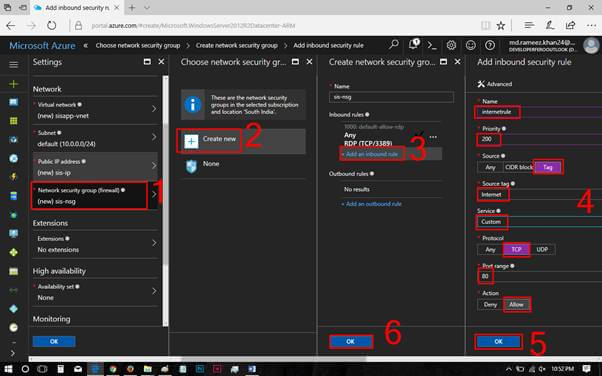Open portal settings gear icon
The height and width of the screenshot is (376, 602).
pyautogui.click(x=451, y=45)
